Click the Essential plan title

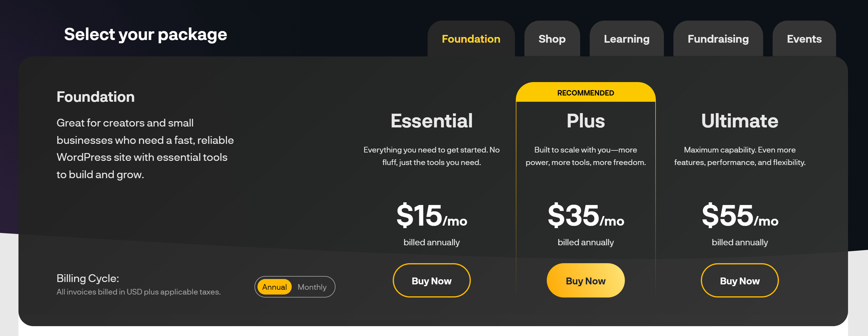tap(431, 121)
